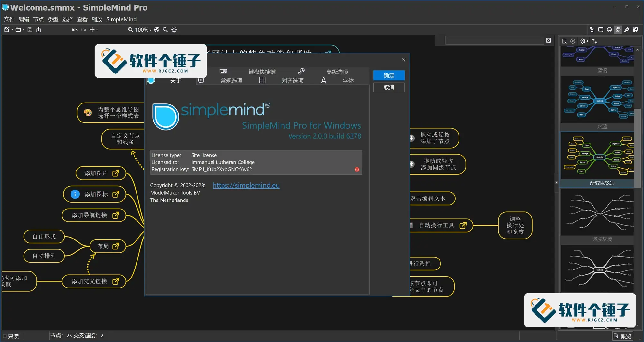Open the https://simplemind.eu link

pos(246,185)
